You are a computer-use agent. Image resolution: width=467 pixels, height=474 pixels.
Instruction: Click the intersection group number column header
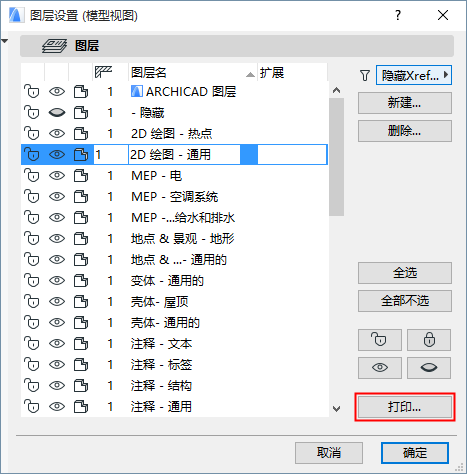(110, 72)
